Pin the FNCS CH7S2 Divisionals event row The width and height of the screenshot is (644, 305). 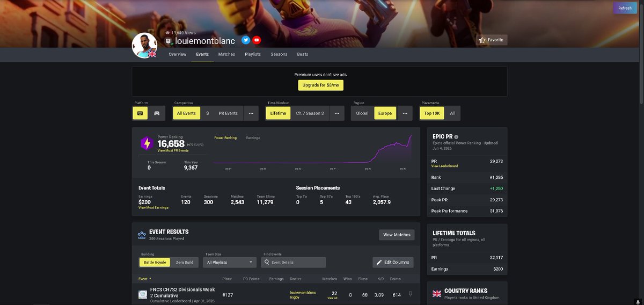click(411, 294)
